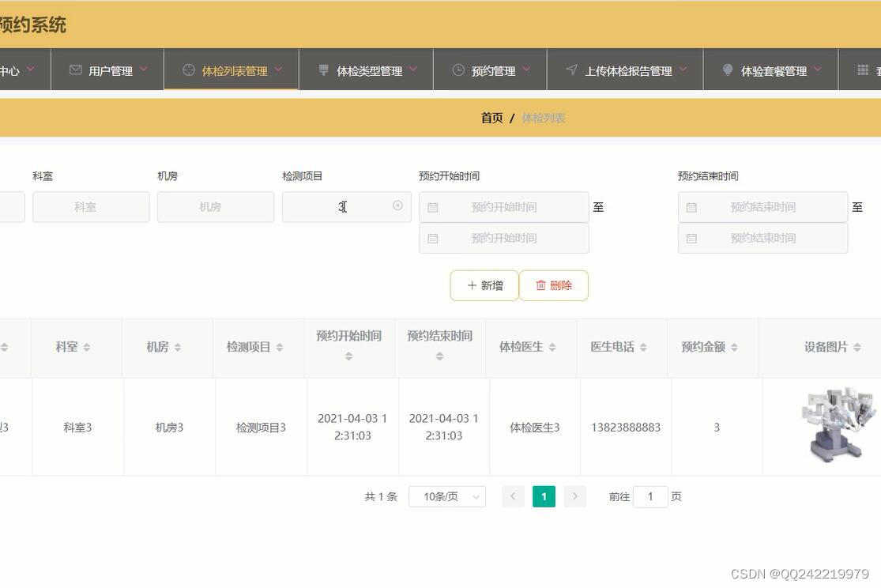The image size is (881, 588).
Task: Open the 首页 breadcrumb link
Action: click(x=491, y=117)
